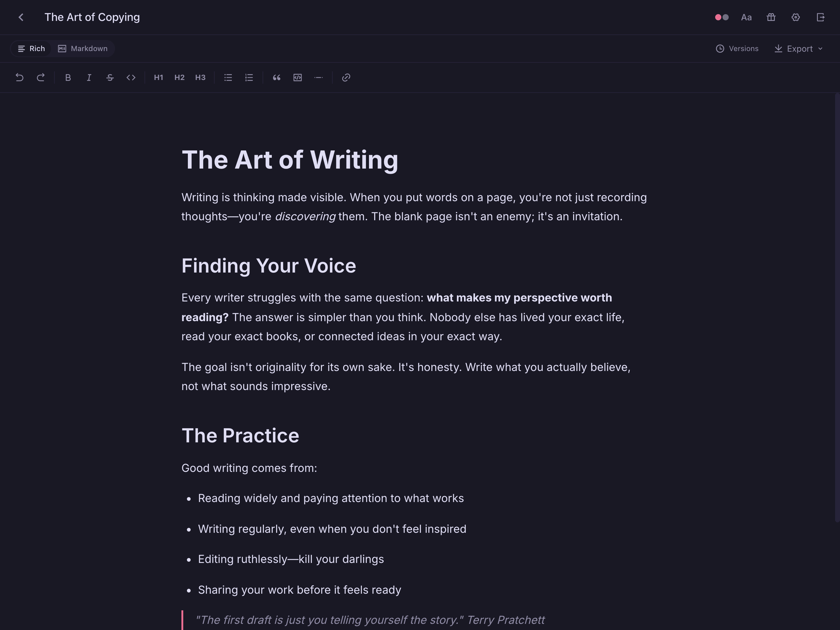Apply Heading 2 formatting

(179, 78)
